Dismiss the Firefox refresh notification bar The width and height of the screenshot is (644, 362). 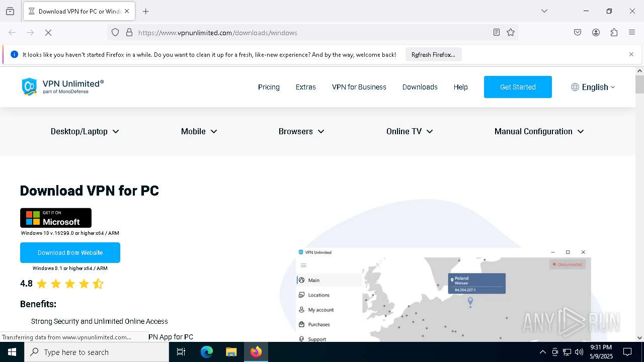click(631, 54)
